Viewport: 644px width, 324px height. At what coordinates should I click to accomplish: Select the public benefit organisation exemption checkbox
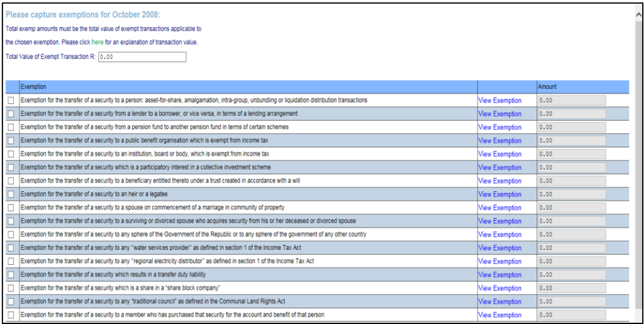10,141
